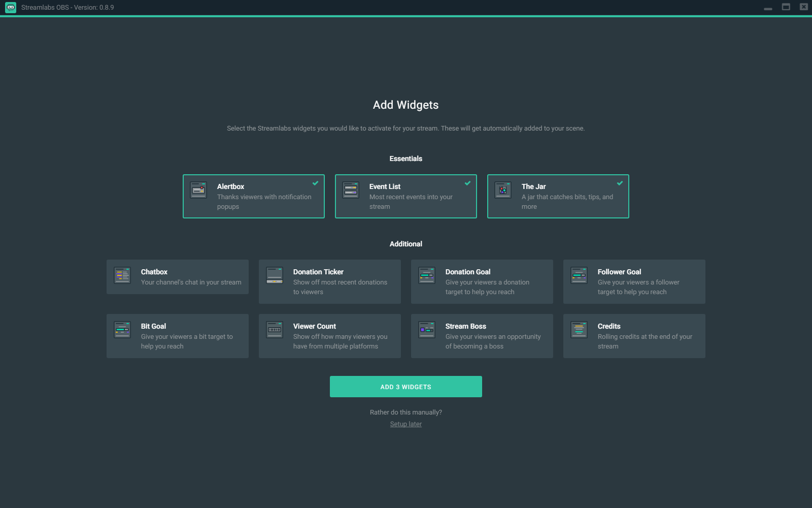Viewport: 812px width, 508px height.
Task: Uncheck the Event List checkmark
Action: point(467,183)
